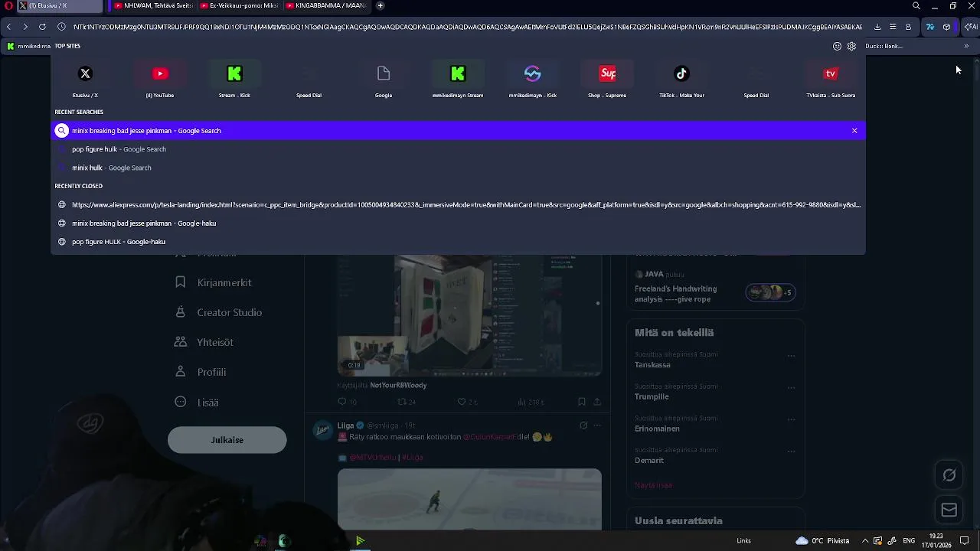Open more options for Trumpille trend
The width and height of the screenshot is (980, 551).
point(792,387)
